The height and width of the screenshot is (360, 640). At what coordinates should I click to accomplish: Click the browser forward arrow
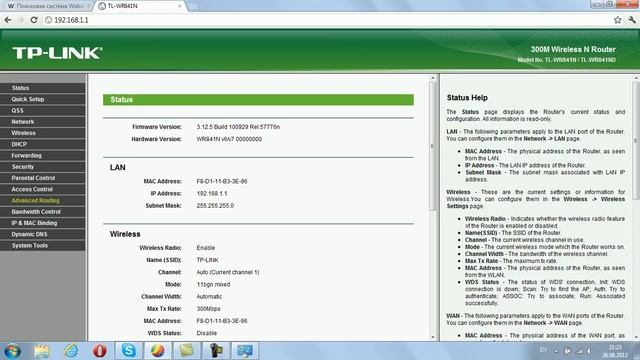[x=21, y=20]
